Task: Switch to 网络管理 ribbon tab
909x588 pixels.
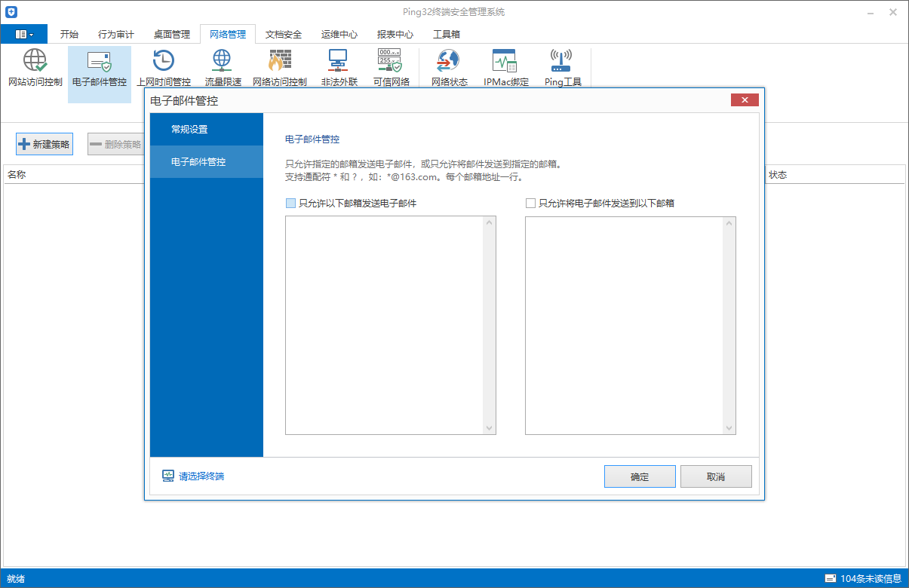Action: (x=228, y=35)
